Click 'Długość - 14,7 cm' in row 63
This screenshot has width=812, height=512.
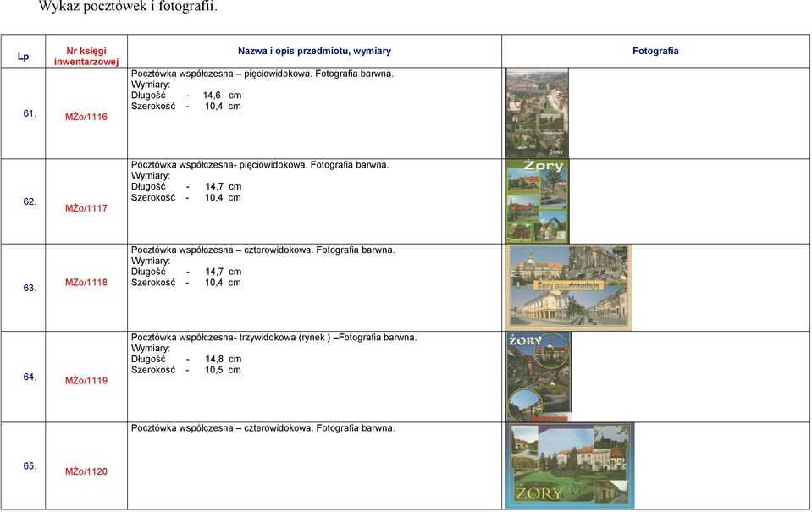[186, 272]
